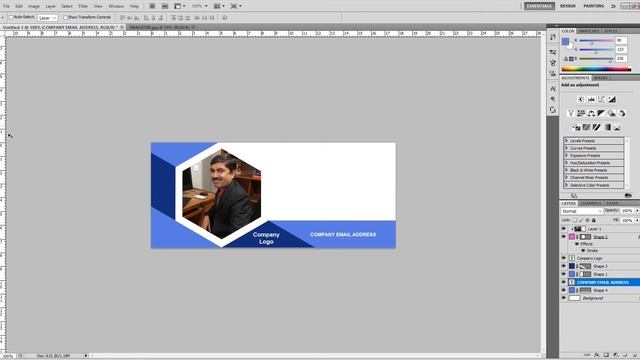The width and height of the screenshot is (640, 360).
Task: Open the File menu
Action: pos(6,6)
